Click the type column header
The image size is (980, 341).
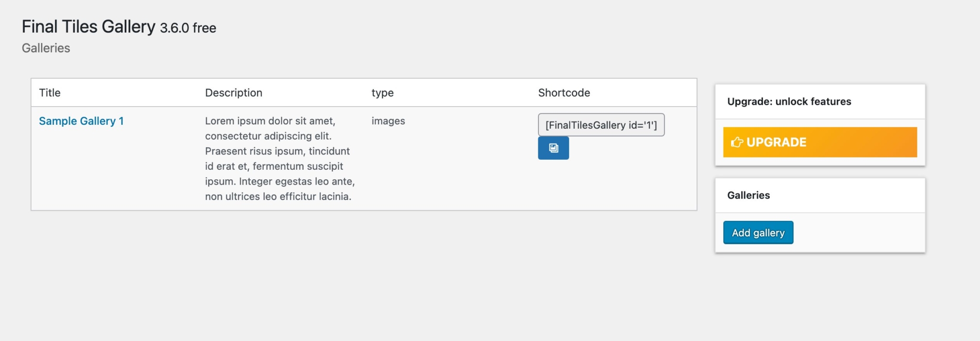click(382, 93)
